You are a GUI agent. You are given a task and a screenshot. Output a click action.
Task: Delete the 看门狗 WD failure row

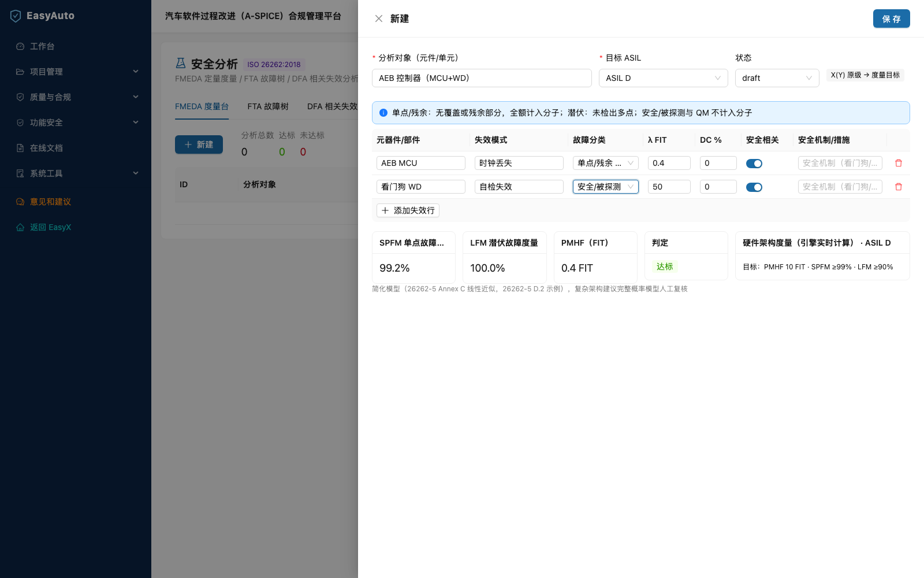(x=899, y=187)
